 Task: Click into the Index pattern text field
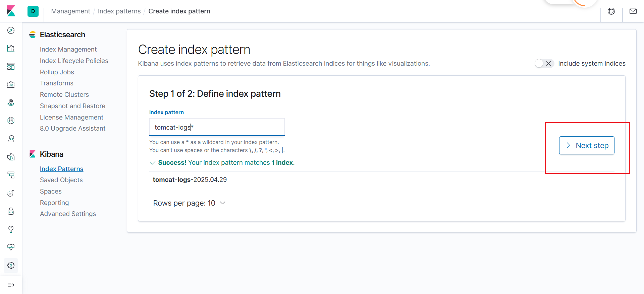tap(217, 128)
